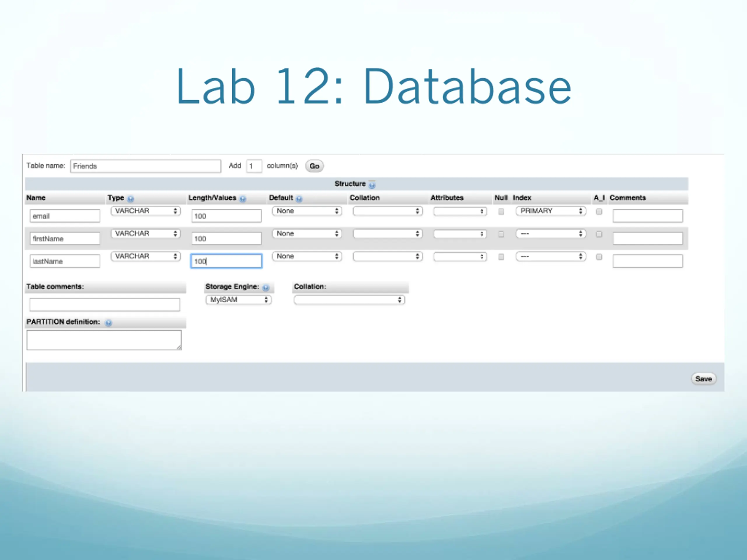Open help icon next to Type header
The width and height of the screenshot is (747, 560).
click(131, 199)
